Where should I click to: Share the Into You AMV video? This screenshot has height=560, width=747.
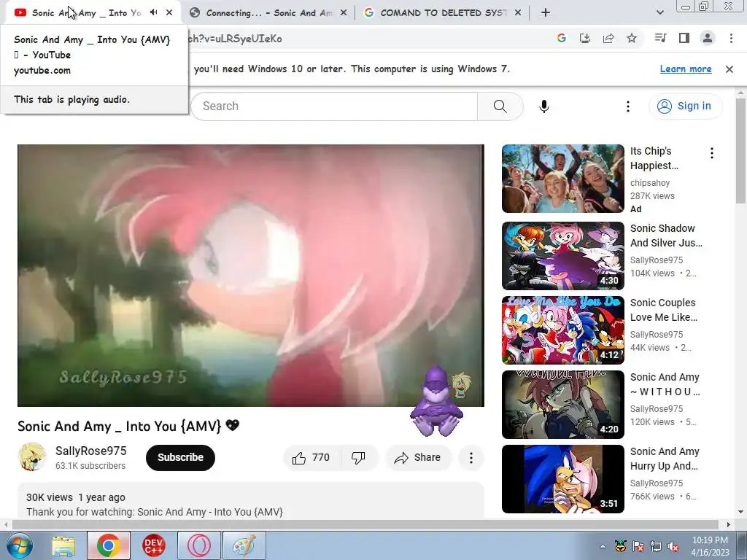(418, 458)
